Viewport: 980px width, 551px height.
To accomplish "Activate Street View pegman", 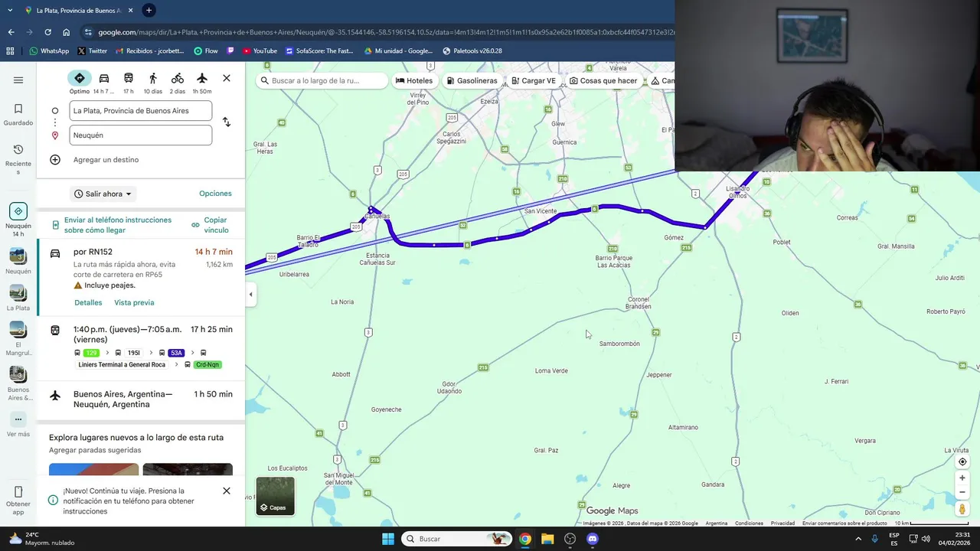I will (x=962, y=509).
